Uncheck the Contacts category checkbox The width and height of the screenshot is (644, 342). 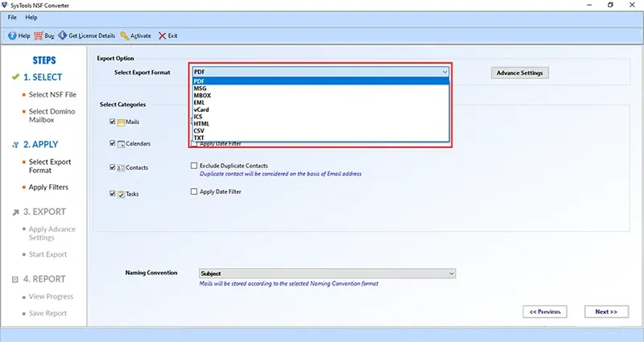[x=113, y=167]
